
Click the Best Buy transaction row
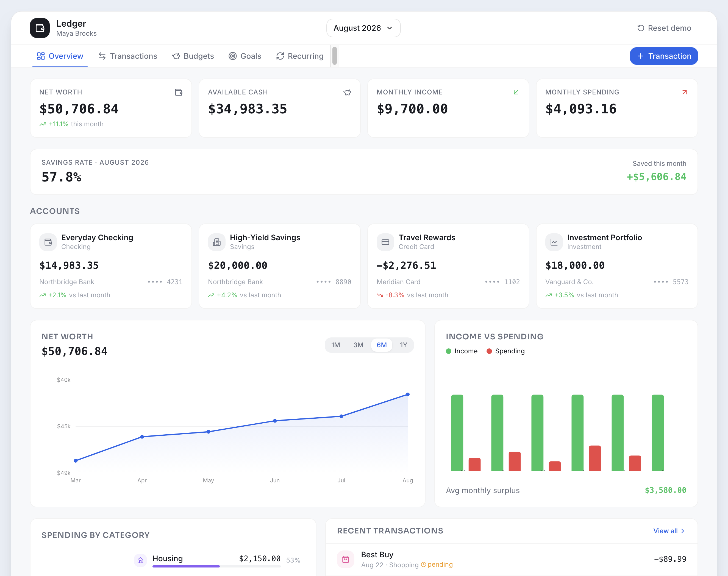512,559
